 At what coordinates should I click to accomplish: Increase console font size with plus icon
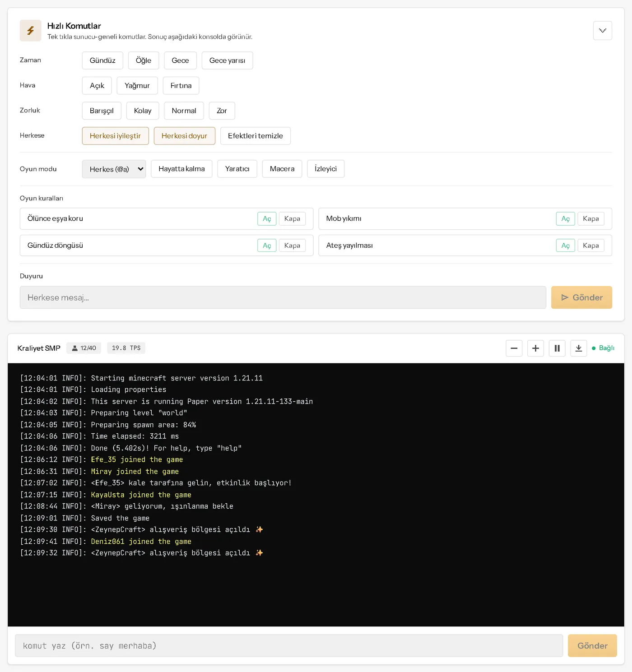[x=535, y=348]
